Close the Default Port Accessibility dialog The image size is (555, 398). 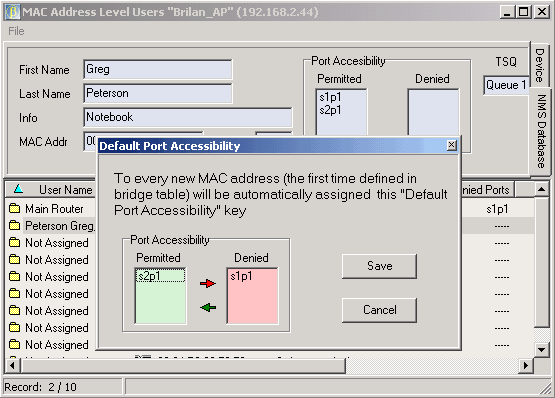(x=452, y=145)
